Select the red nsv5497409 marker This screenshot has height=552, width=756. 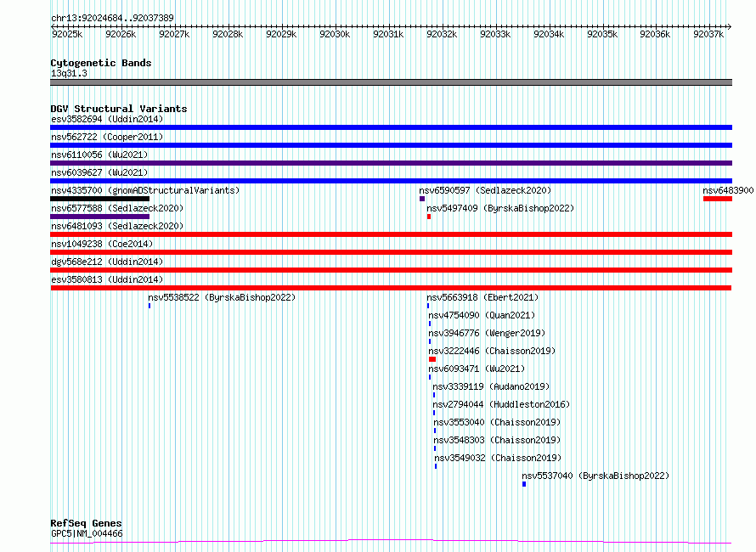429,217
